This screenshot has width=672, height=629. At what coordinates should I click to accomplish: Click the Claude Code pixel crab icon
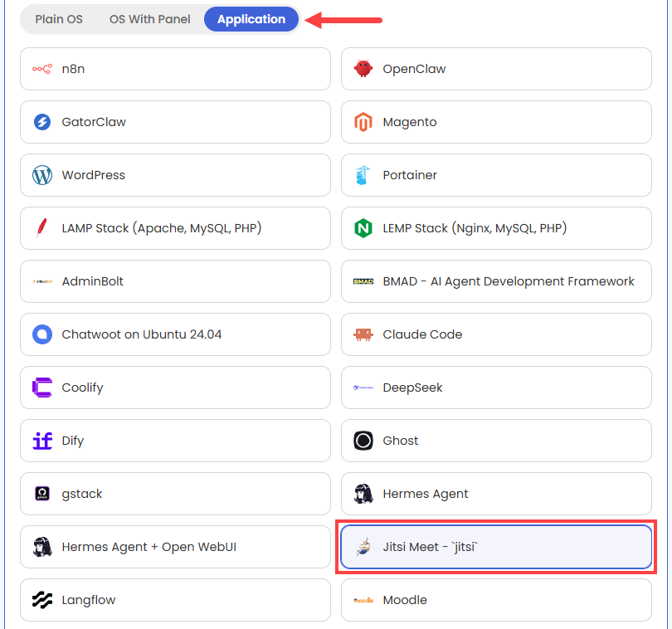tap(363, 334)
